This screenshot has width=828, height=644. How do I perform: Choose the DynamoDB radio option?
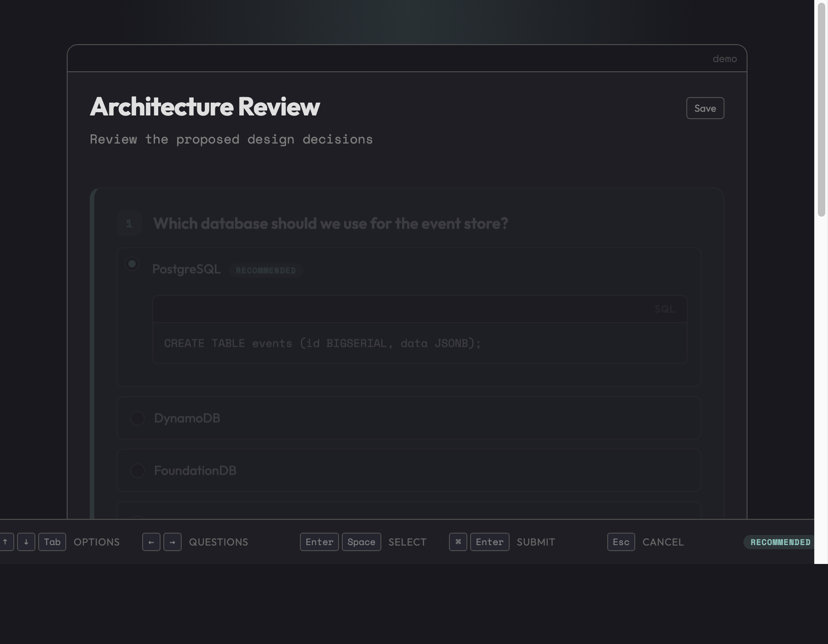138,418
